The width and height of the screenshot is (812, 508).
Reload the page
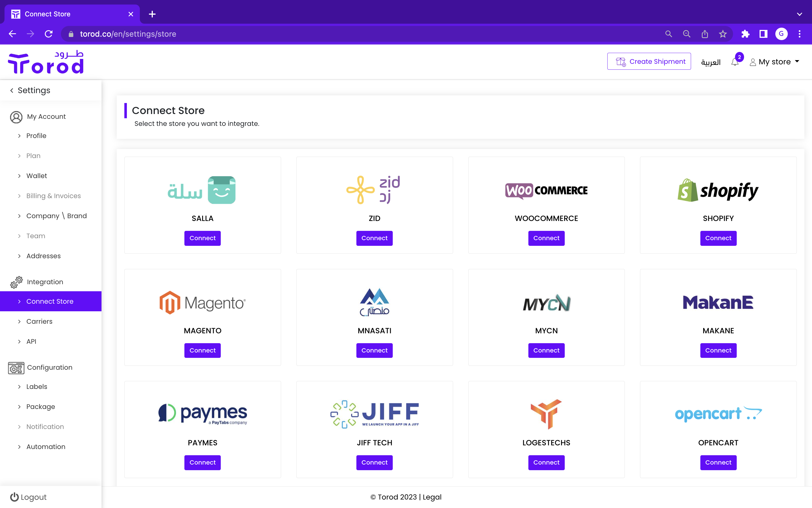[49, 34]
